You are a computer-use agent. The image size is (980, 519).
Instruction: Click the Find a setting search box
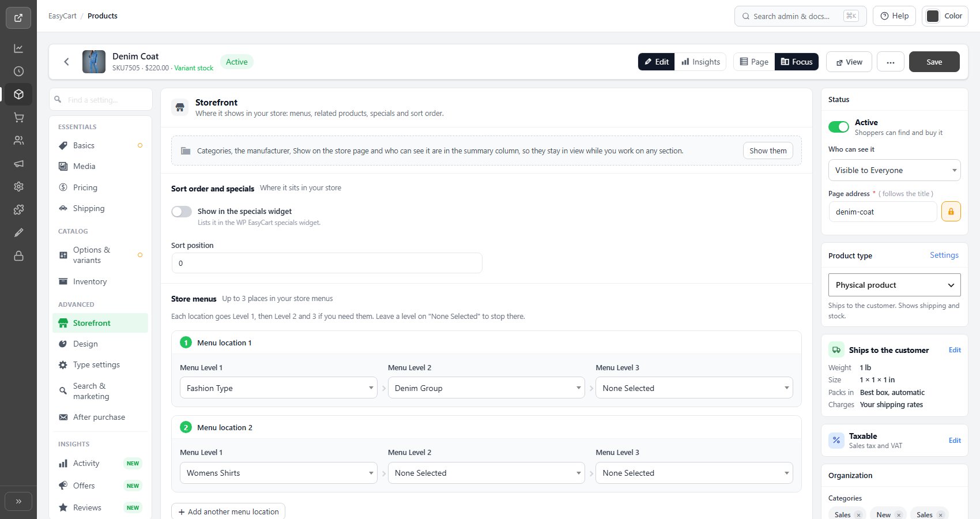click(100, 99)
